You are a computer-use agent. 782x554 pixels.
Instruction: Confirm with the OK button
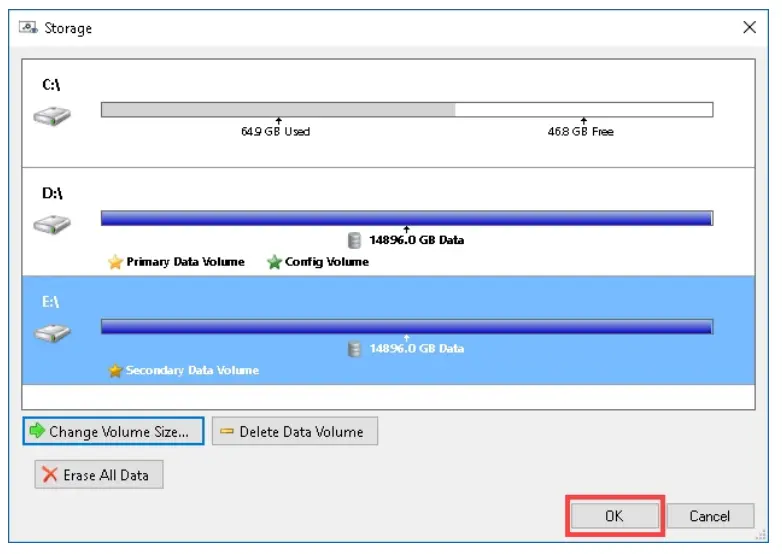coord(614,516)
